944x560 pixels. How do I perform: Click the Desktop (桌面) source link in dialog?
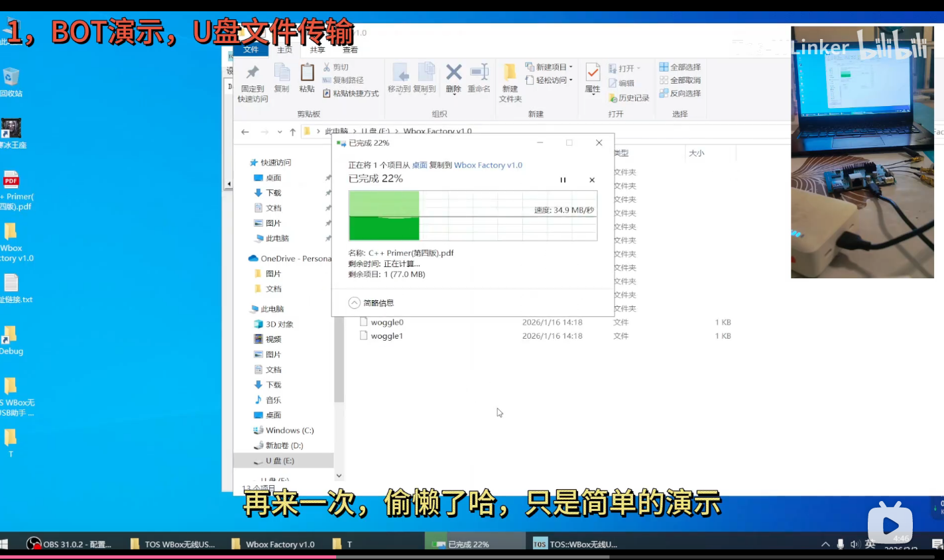pos(420,165)
